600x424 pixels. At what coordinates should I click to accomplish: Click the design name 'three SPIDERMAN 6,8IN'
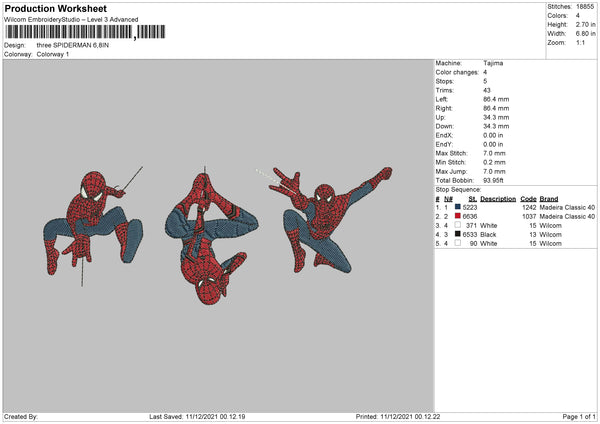(73, 45)
